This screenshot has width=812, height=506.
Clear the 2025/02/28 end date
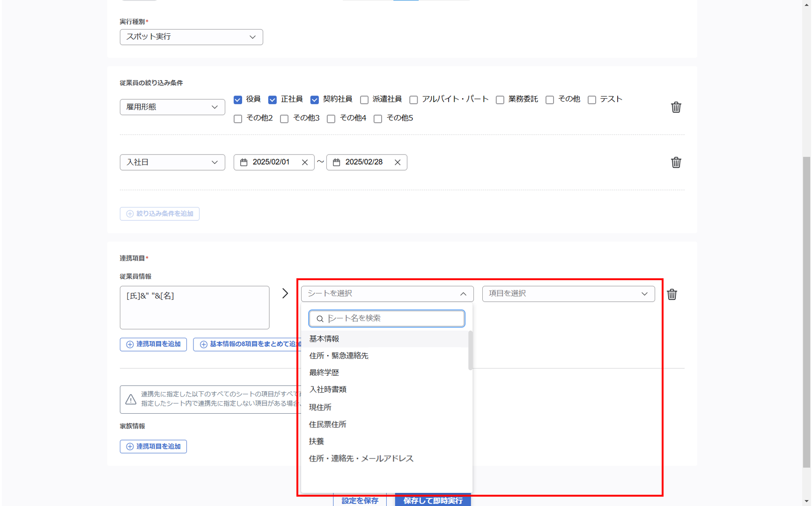pyautogui.click(x=398, y=162)
